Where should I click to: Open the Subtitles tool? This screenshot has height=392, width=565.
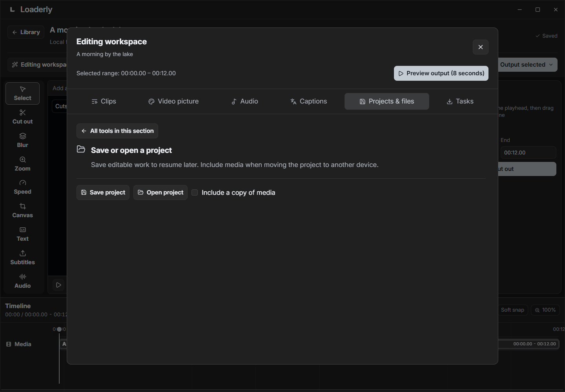(22, 258)
